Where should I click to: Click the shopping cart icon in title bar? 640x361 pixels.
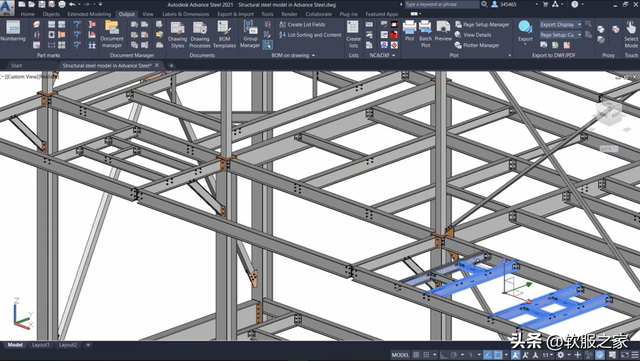click(x=545, y=4)
